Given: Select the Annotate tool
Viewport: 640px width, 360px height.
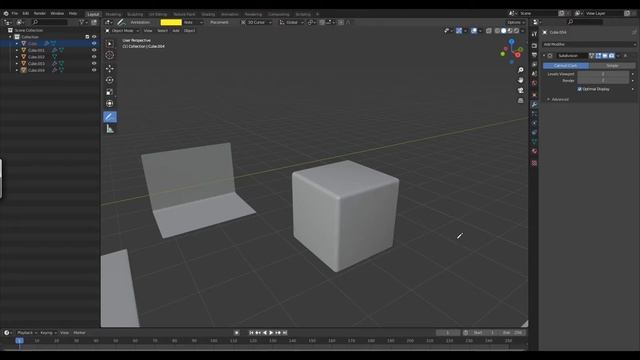Looking at the screenshot, I should [x=110, y=117].
